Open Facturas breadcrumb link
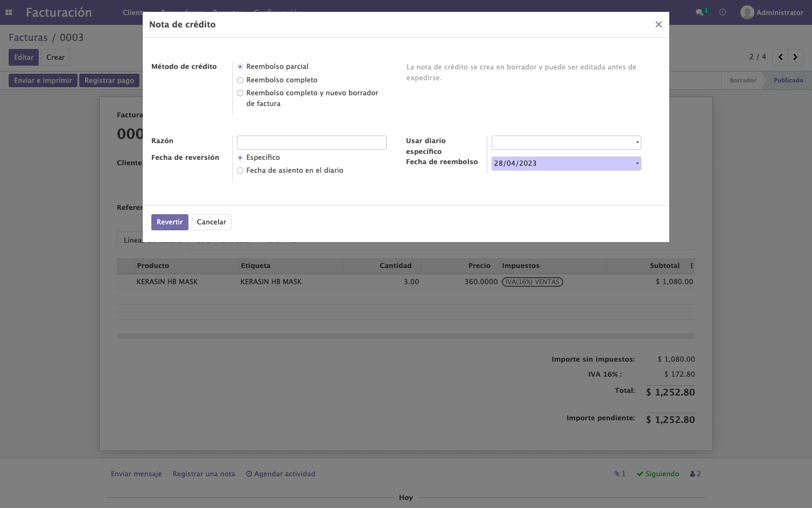Viewport: 812px width, 508px height. 28,38
